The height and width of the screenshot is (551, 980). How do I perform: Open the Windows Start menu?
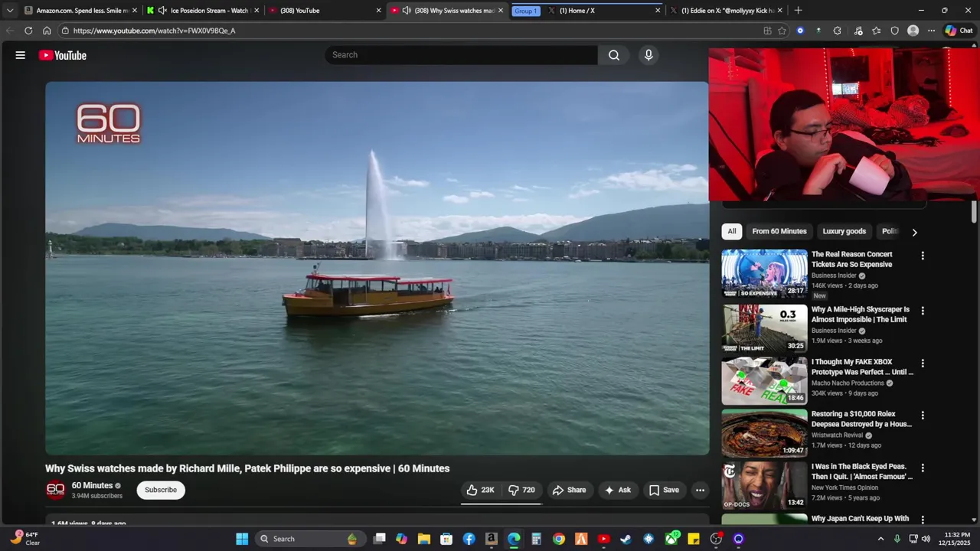pos(242,539)
